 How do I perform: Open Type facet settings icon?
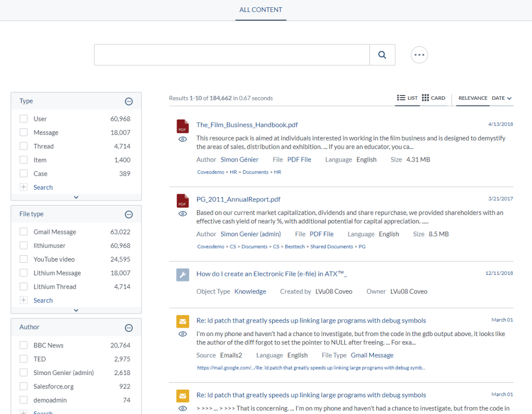point(128,101)
